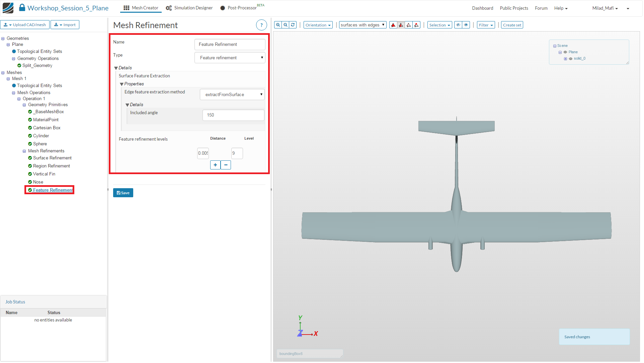Activate the volume selection pyramid icon
The image size is (644, 363).
[x=394, y=25]
